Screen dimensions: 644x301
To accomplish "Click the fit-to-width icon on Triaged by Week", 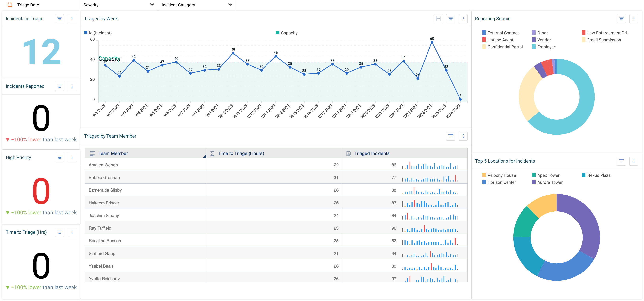I will point(438,19).
